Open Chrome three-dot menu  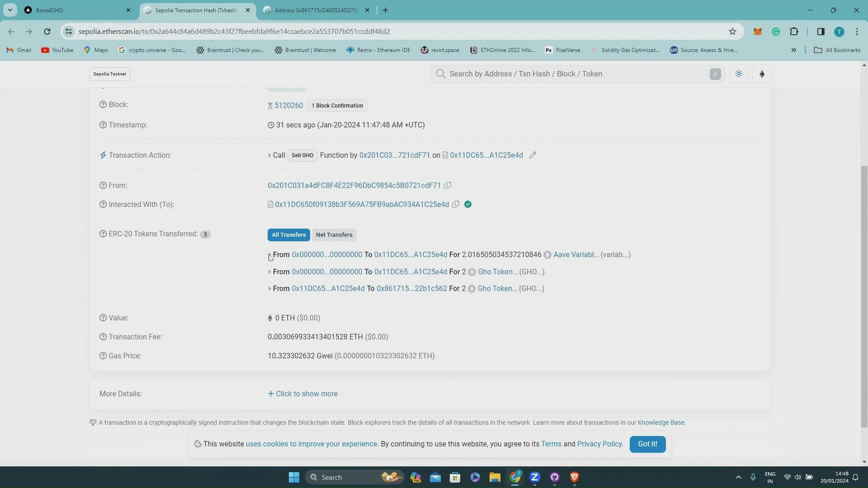click(x=857, y=32)
